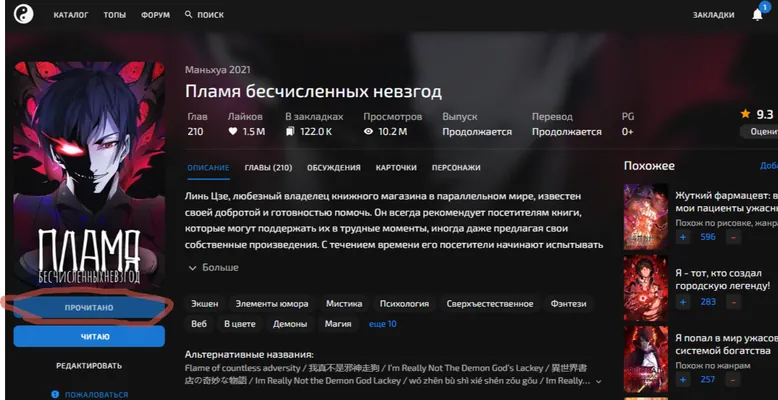778x400 pixels.
Task: Open the Топы menu
Action: (115, 15)
